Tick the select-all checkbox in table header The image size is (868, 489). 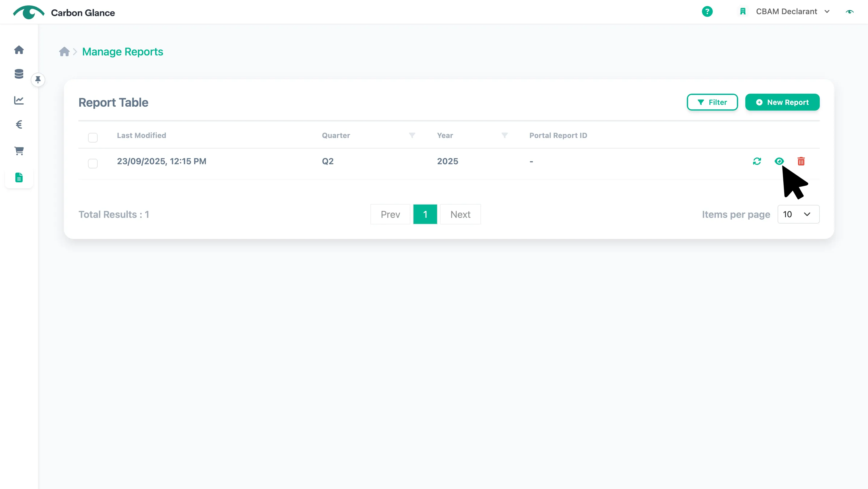pyautogui.click(x=93, y=137)
